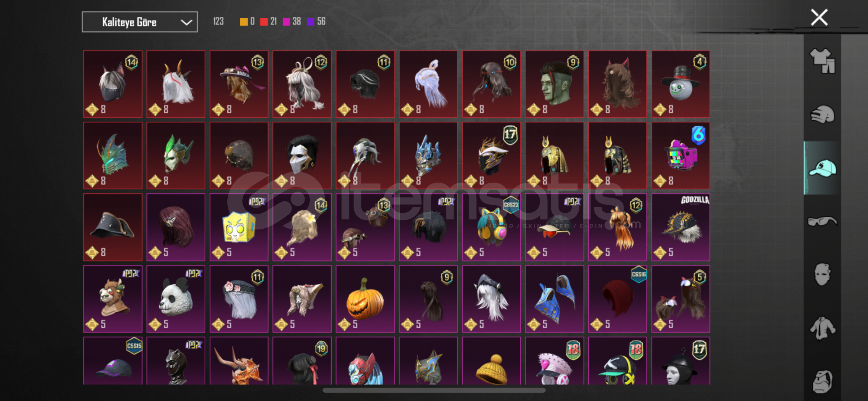This screenshot has height=401, width=868.
Task: Filter by the red quality swatch
Action: (x=264, y=22)
